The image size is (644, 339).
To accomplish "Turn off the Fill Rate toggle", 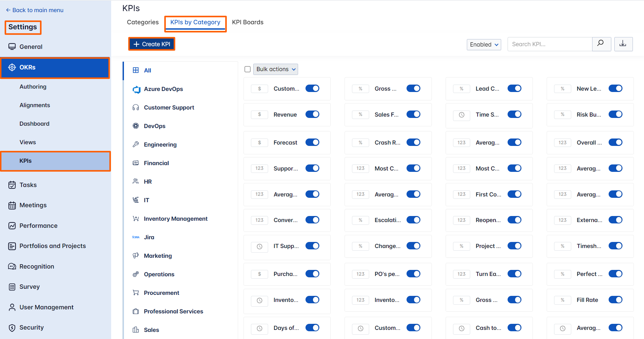I will click(x=615, y=300).
